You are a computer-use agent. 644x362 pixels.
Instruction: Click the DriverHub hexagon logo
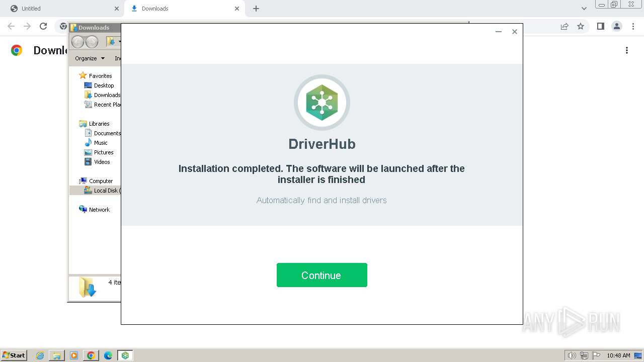[x=322, y=103]
